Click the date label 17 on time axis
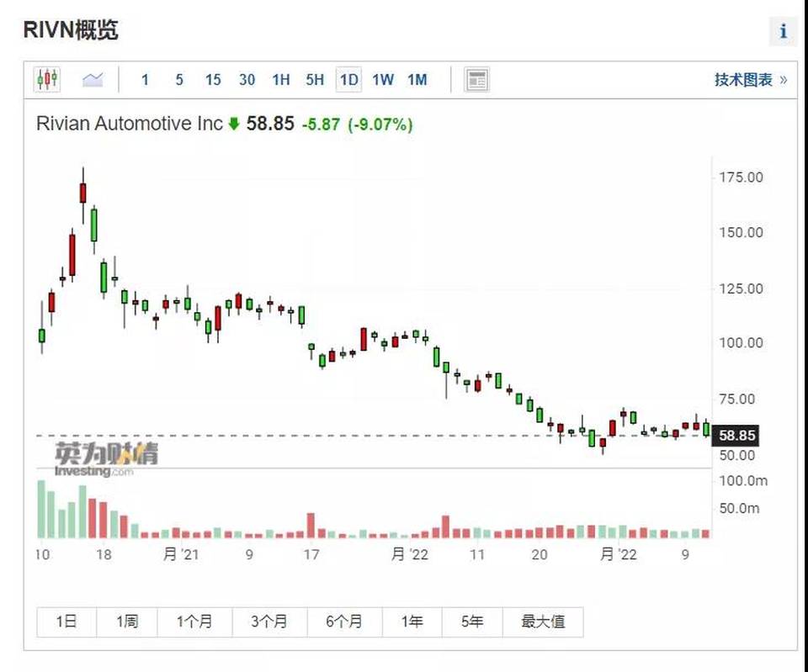The image size is (808, 672). (x=311, y=554)
